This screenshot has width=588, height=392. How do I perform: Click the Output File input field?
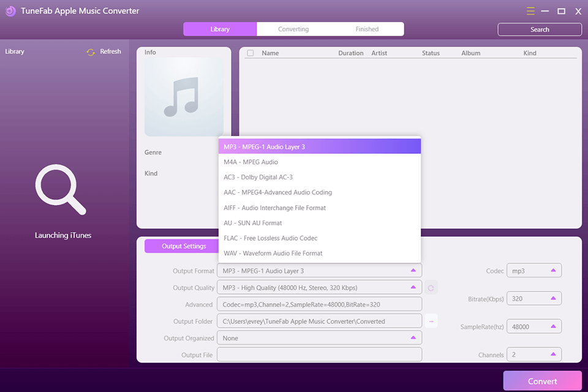319,354
